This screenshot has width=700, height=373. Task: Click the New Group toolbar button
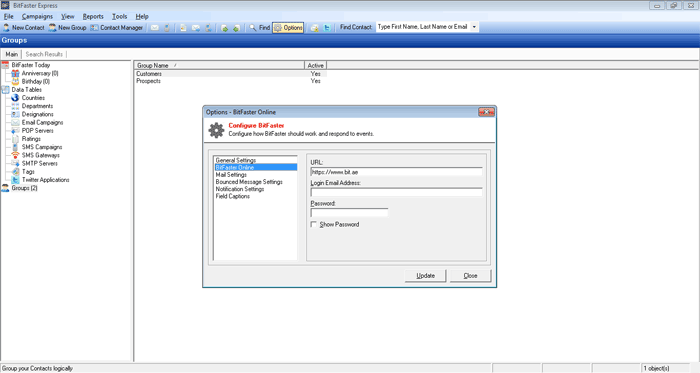click(x=67, y=28)
